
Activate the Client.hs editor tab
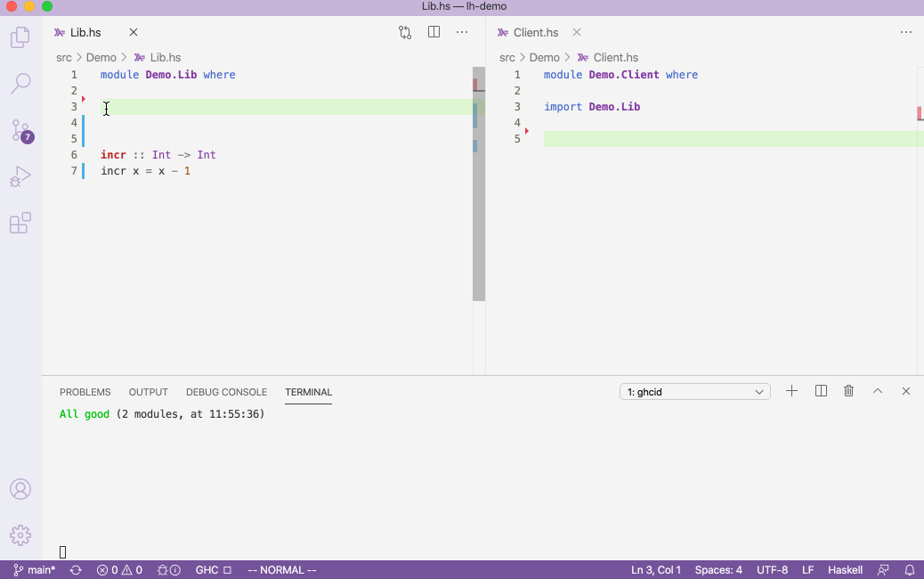click(536, 32)
